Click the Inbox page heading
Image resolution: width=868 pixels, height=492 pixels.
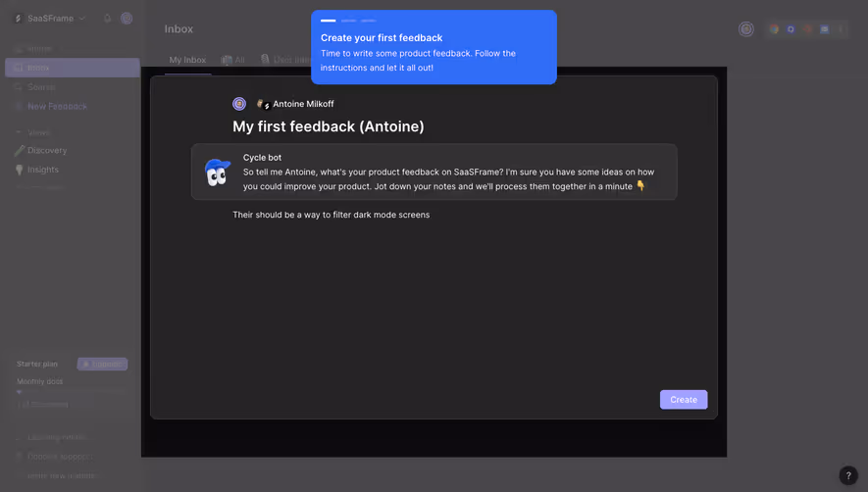click(179, 28)
